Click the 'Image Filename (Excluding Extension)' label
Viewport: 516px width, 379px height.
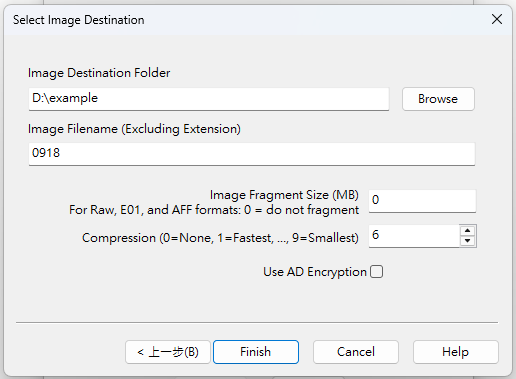pos(134,129)
